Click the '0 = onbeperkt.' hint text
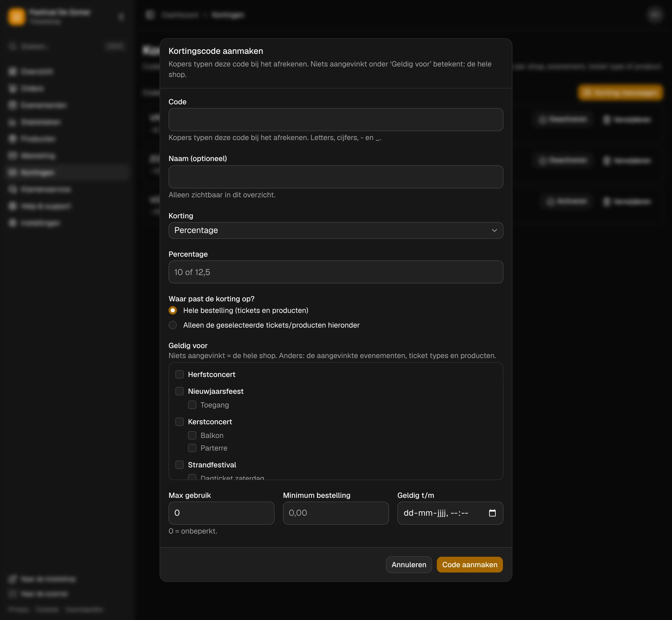Viewport: 672px width, 620px height. coord(193,531)
